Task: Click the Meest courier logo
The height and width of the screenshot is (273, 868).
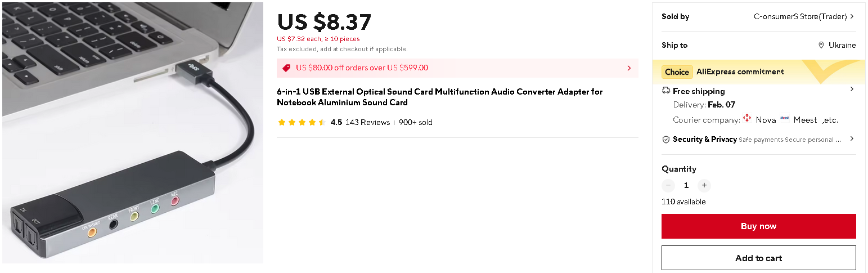Action: point(785,118)
